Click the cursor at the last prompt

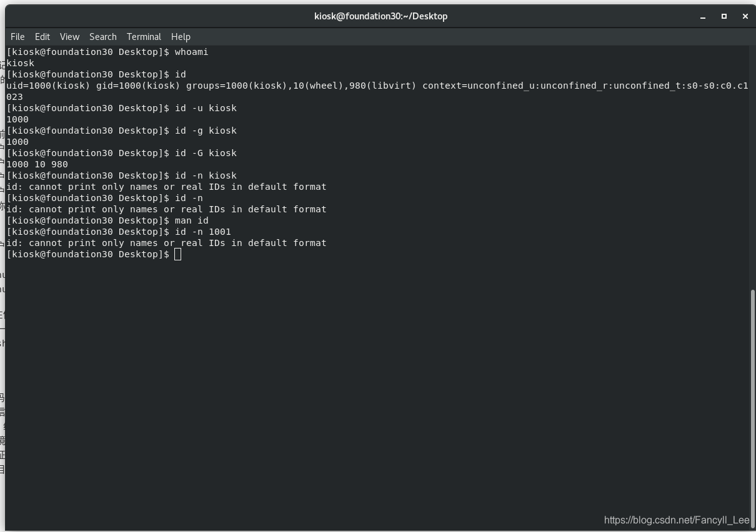pos(178,254)
